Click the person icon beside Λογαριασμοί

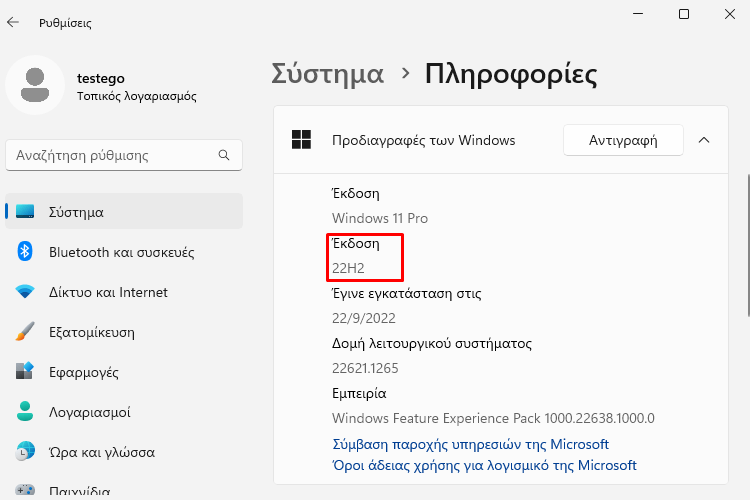click(x=25, y=411)
